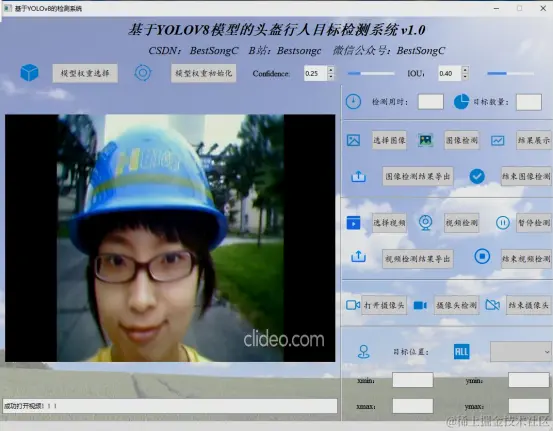Export results via 图像检测结果导出

tap(418, 176)
